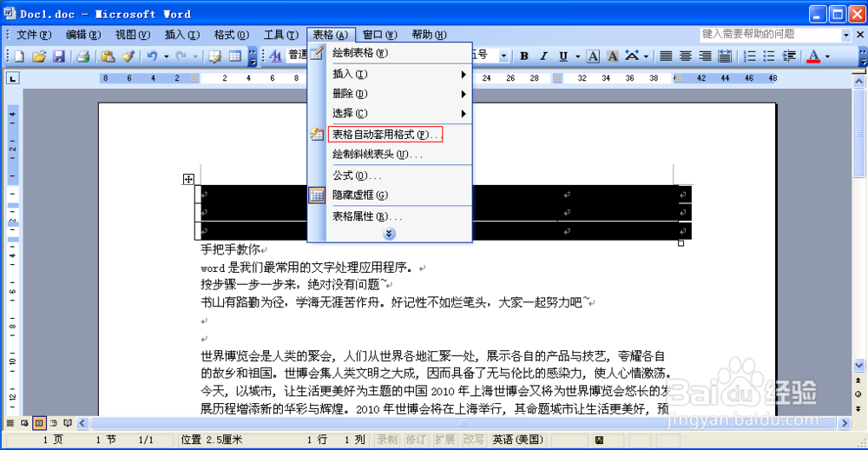This screenshot has width=868, height=450.
Task: Toggle 隐藏虚框 gridlines option
Action: (x=390, y=195)
